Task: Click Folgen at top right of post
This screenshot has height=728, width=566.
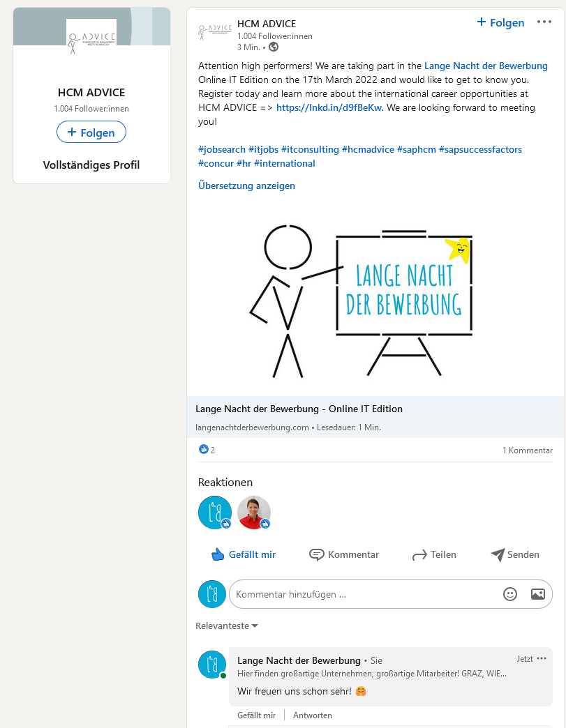Action: [x=500, y=22]
